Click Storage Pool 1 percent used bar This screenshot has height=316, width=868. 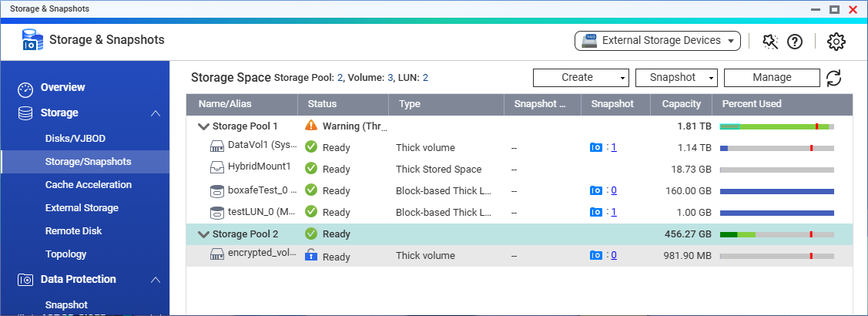pos(776,126)
